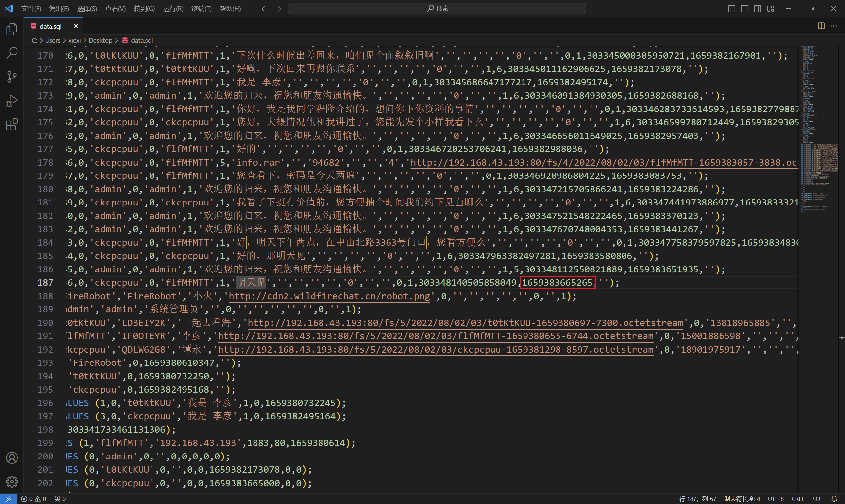Open the 转到(G) menu
The width and height of the screenshot is (845, 504).
click(x=144, y=9)
